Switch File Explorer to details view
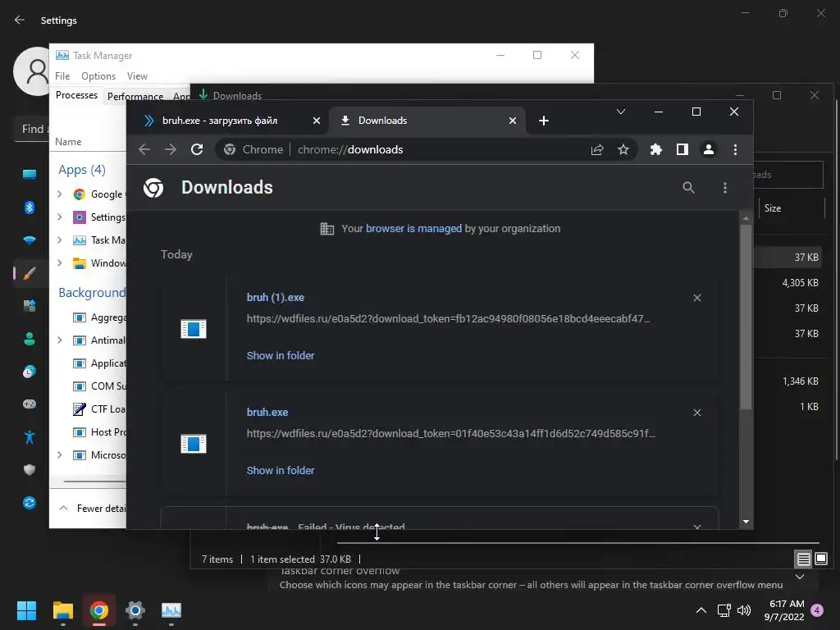 point(803,559)
